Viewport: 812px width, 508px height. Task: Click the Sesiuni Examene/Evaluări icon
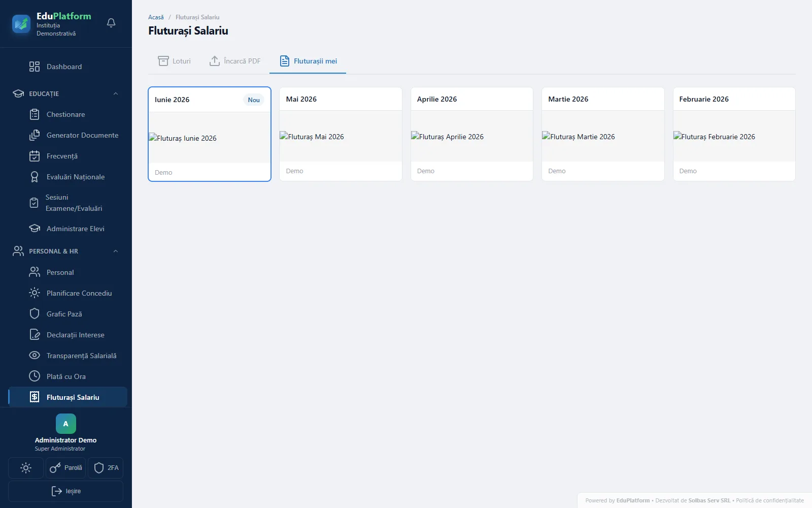tap(34, 203)
